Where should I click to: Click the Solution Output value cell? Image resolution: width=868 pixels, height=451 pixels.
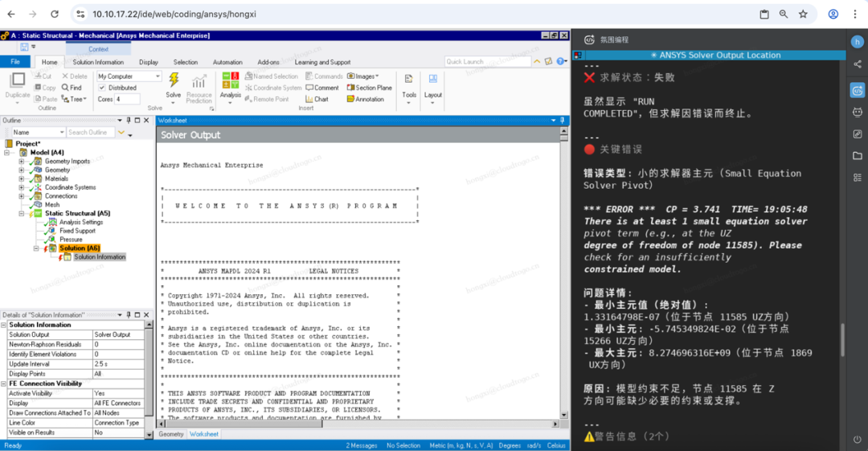tap(118, 334)
